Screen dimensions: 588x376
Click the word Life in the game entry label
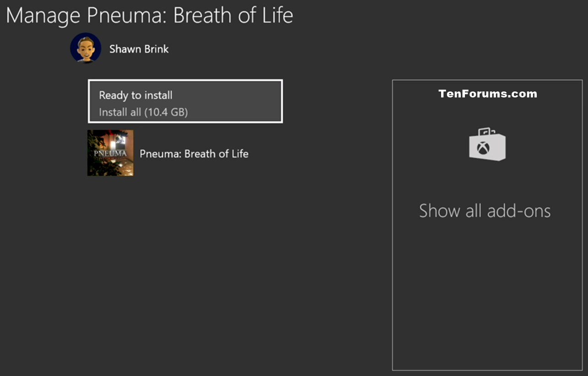pos(240,154)
